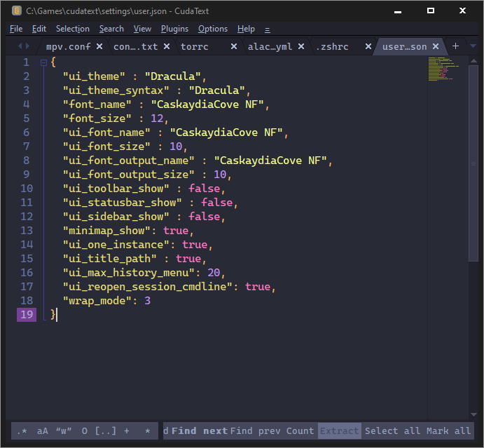Click the Extract button

(x=340, y=431)
